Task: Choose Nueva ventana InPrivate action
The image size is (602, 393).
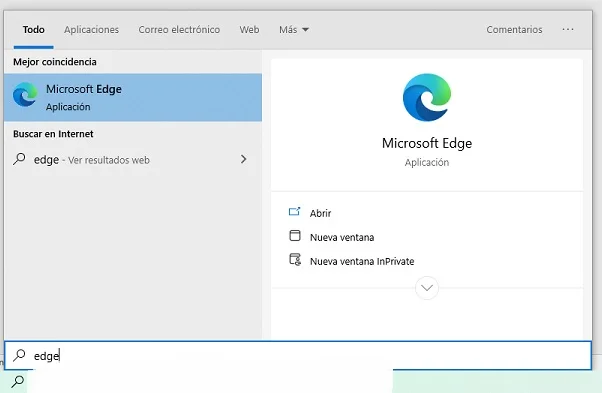Action: tap(362, 261)
